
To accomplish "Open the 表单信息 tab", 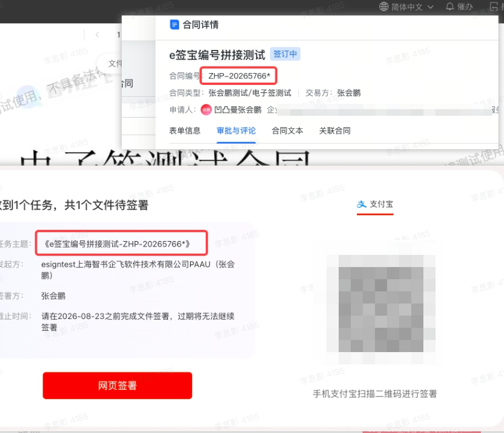I will pos(185,131).
